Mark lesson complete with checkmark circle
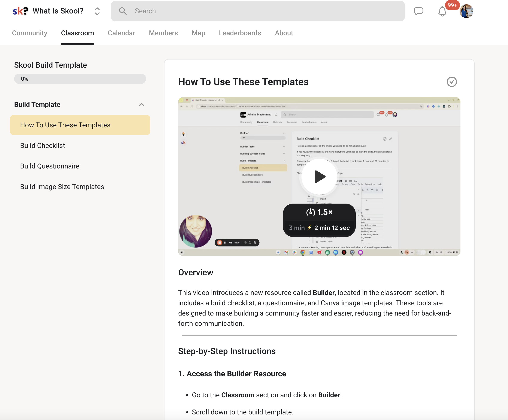Image resolution: width=508 pixels, height=420 pixels. point(452,82)
